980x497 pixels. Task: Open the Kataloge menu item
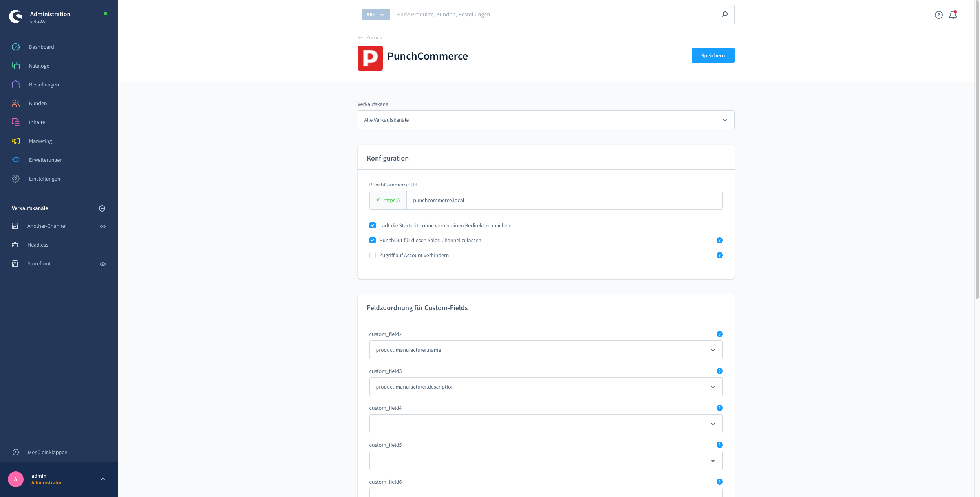(38, 65)
